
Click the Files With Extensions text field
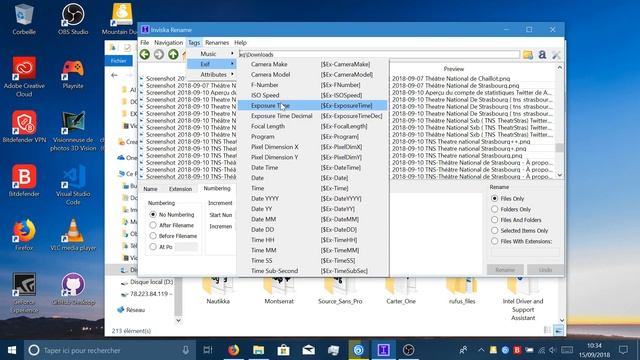(525, 252)
